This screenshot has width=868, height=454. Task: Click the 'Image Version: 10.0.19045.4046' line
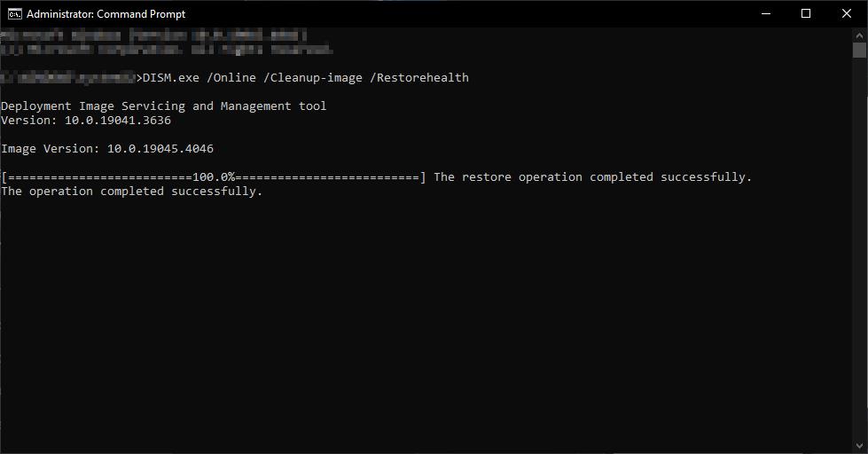point(107,149)
